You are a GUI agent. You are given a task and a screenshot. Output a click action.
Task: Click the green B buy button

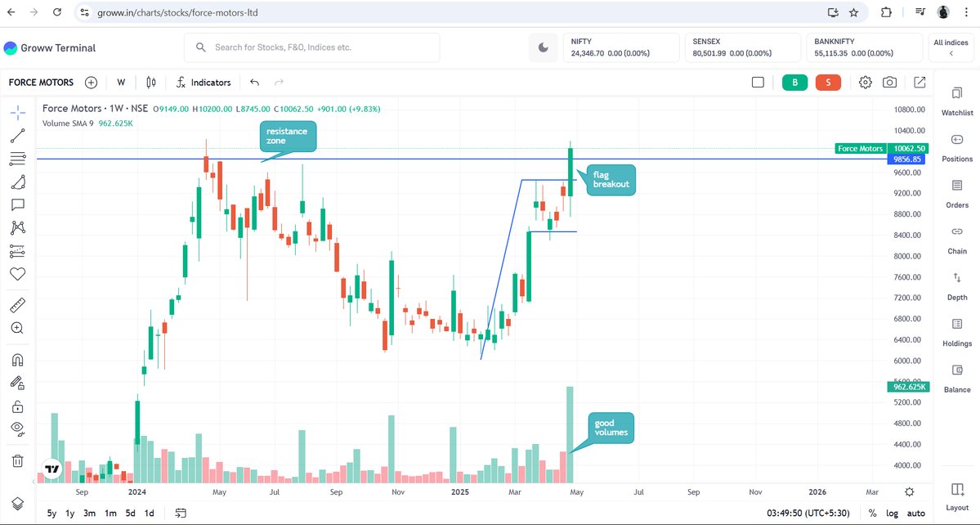pos(795,83)
